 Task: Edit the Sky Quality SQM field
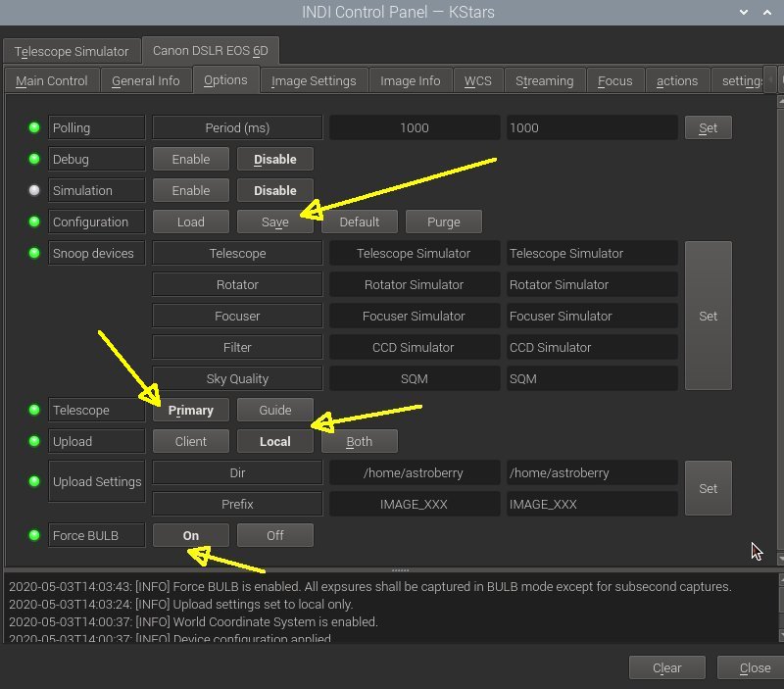pos(592,379)
